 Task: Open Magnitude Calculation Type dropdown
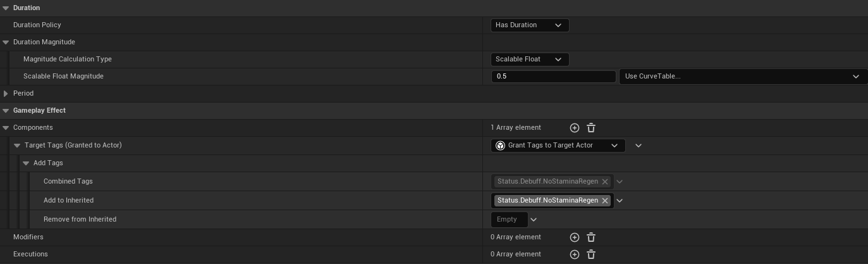[x=530, y=60]
